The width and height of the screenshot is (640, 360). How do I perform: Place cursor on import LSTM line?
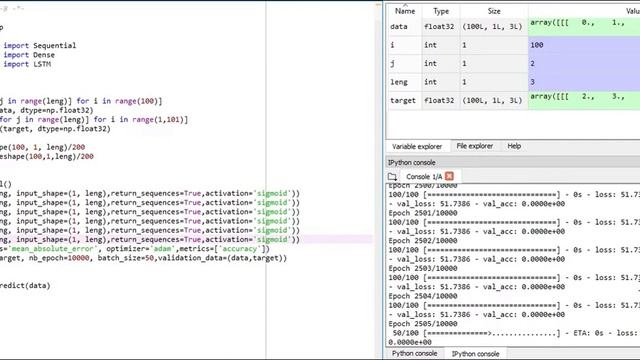pyautogui.click(x=27, y=64)
